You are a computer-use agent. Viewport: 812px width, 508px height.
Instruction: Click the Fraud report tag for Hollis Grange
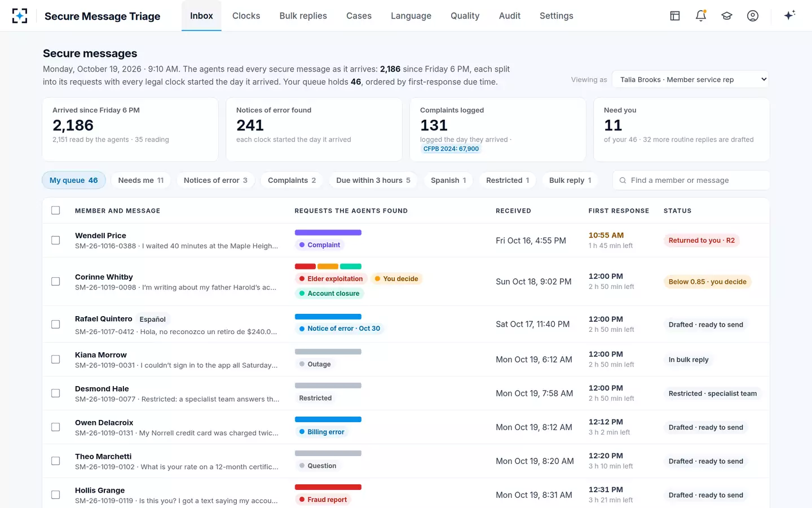pyautogui.click(x=323, y=500)
